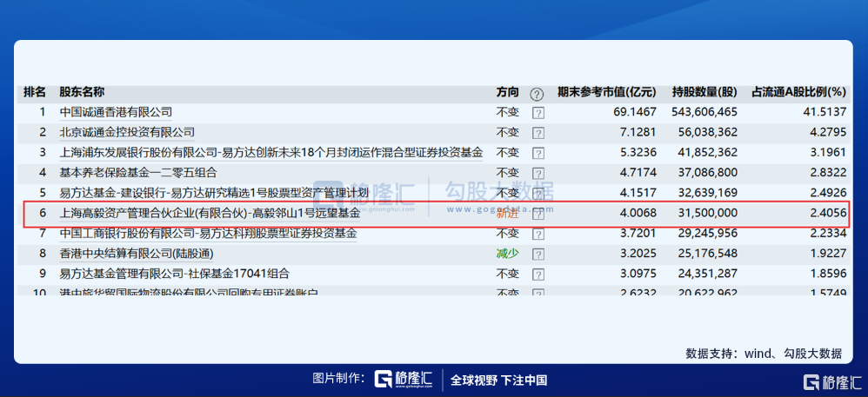Click ratio cell 1.9227
This screenshot has height=397, width=868.
pyautogui.click(x=828, y=254)
